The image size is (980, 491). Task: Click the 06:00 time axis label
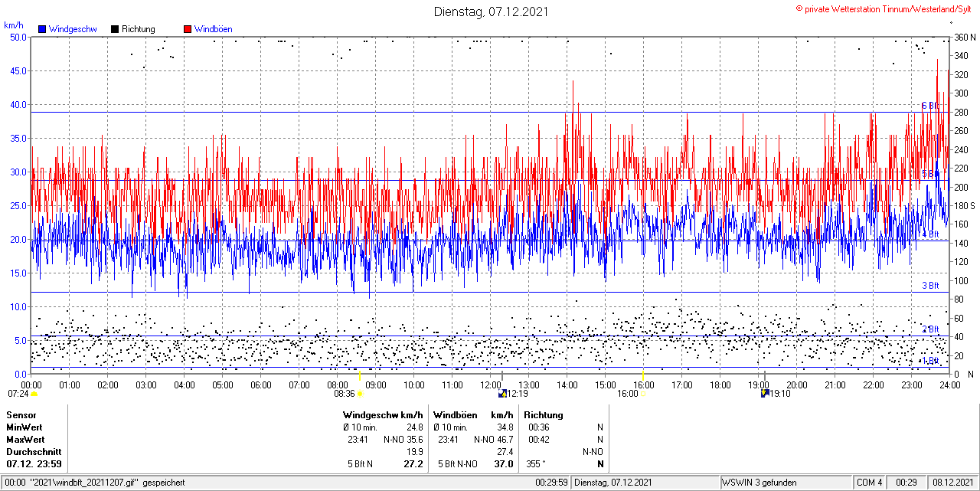click(x=260, y=385)
